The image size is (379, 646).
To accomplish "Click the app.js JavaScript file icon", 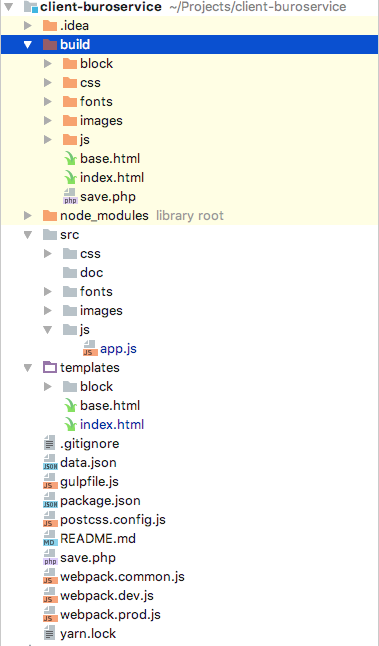I will pos(90,349).
